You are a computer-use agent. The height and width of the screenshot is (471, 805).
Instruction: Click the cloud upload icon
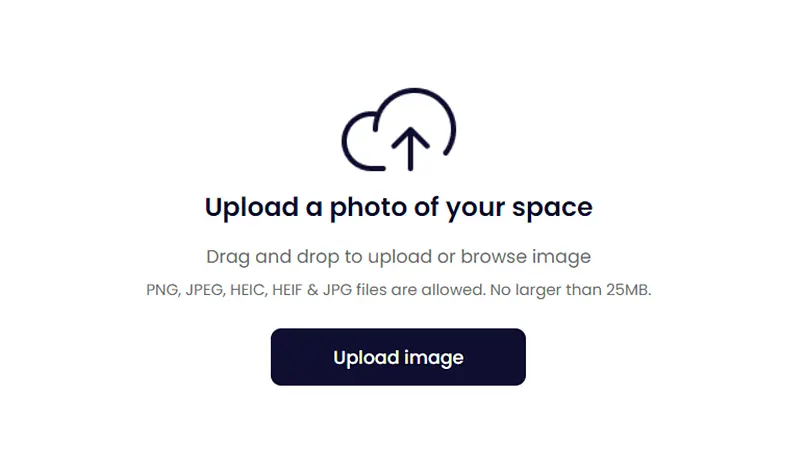[x=399, y=129]
